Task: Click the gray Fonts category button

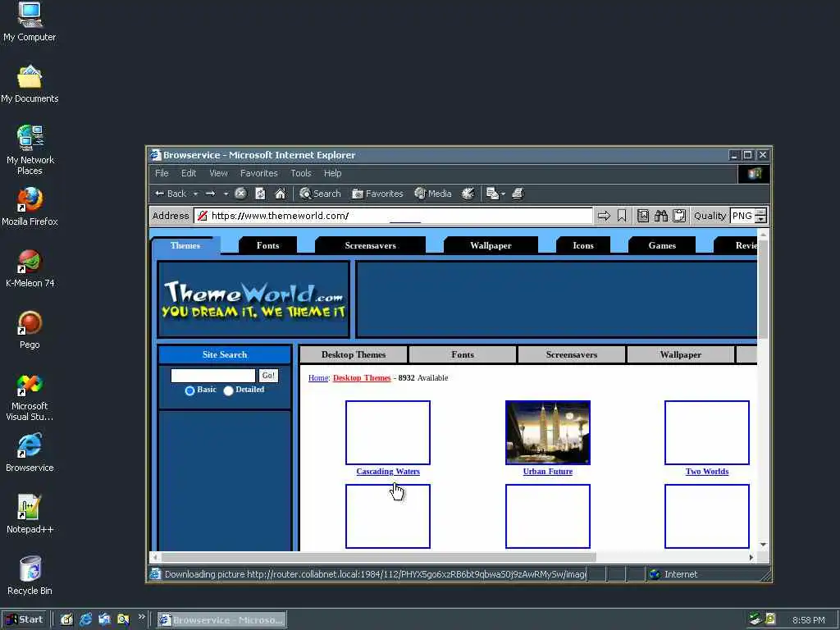Action: pyautogui.click(x=463, y=354)
